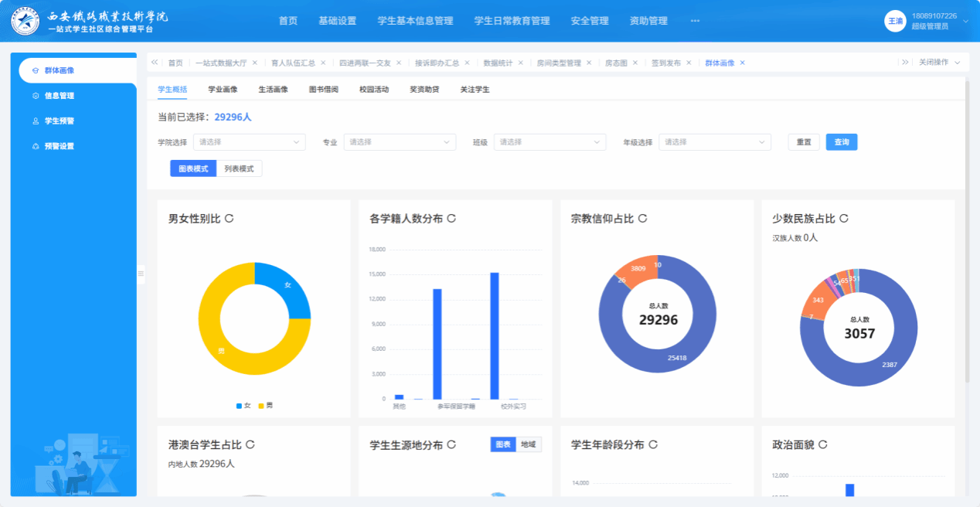Open the 关闭操作 dropdown menu
The image size is (980, 507).
[x=939, y=63]
